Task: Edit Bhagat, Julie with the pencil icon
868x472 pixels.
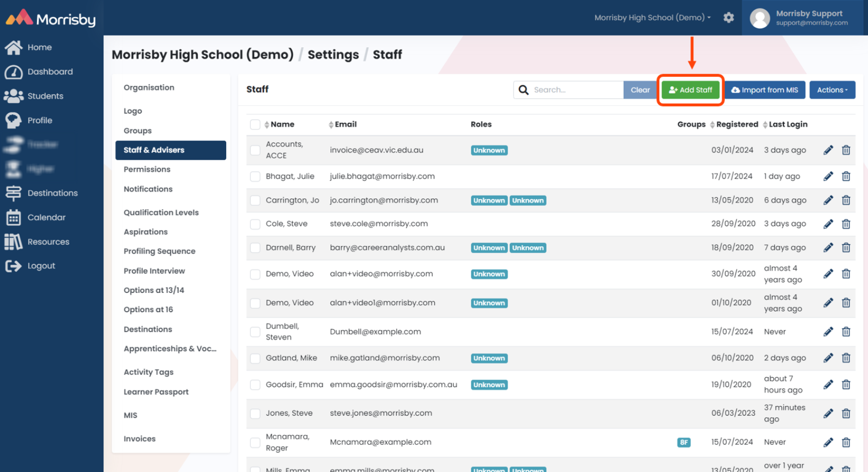Action: point(828,176)
